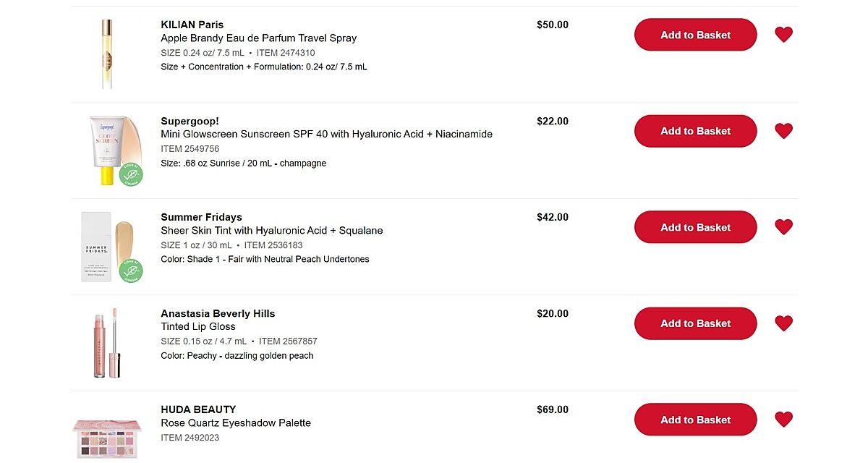Remove Summer Fridays Skin Tint from loves
Image resolution: width=868 pixels, height=463 pixels.
(783, 227)
